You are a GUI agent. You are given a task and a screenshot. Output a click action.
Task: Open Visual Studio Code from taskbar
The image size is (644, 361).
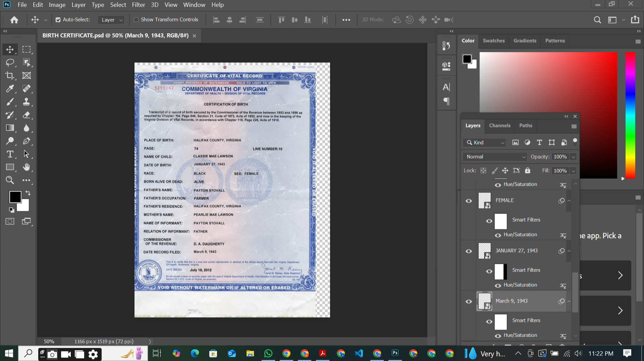(x=359, y=353)
